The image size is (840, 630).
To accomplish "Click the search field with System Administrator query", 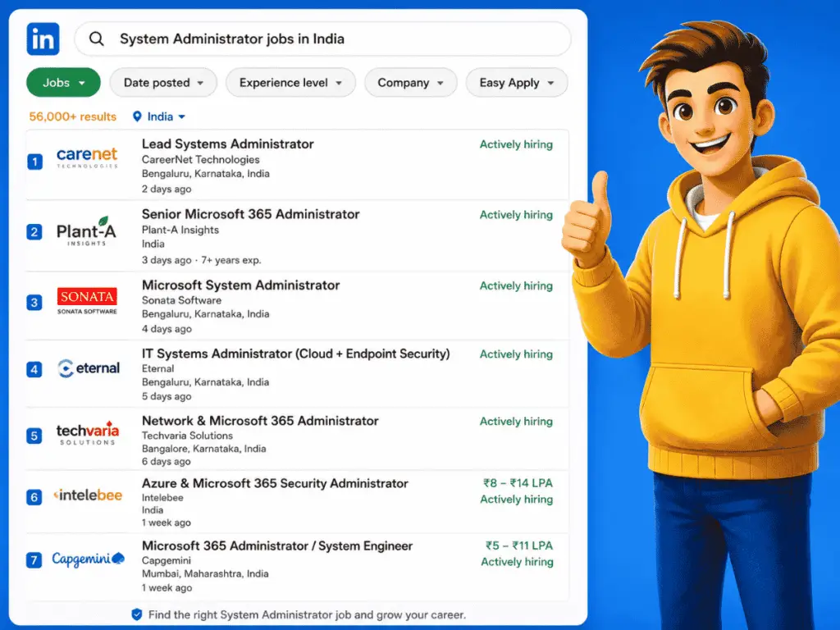I will pyautogui.click(x=323, y=39).
